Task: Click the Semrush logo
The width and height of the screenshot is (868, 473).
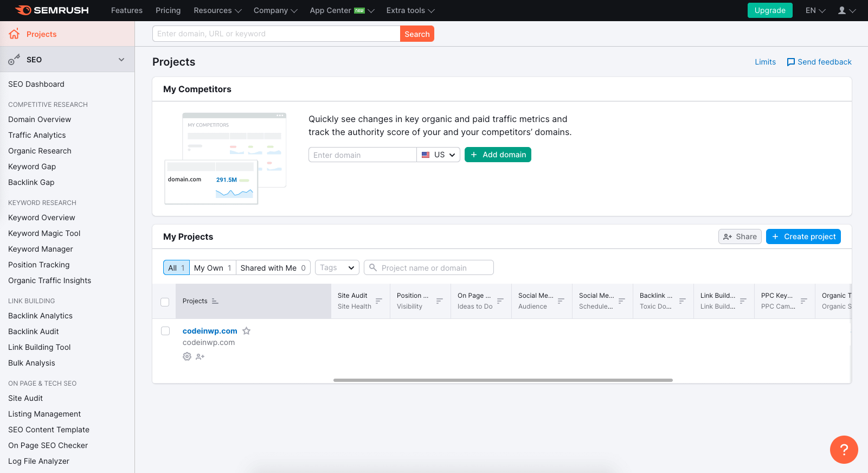Action: [52, 10]
